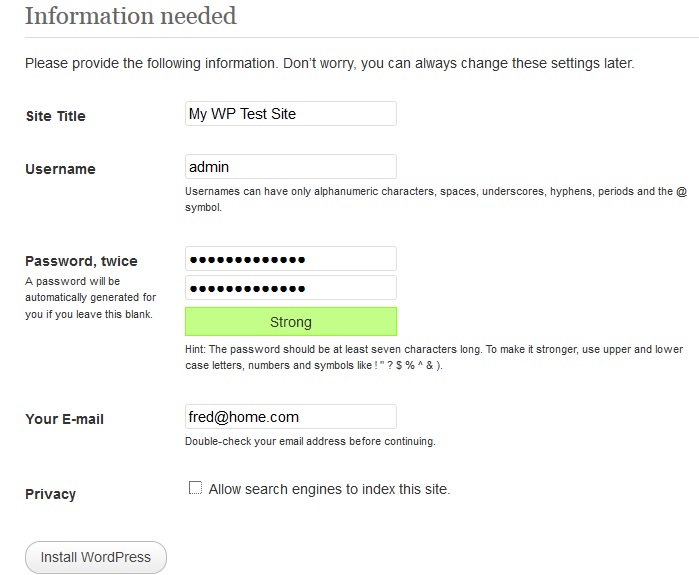Select the second password confirmation field
The image size is (699, 575).
coord(290,288)
